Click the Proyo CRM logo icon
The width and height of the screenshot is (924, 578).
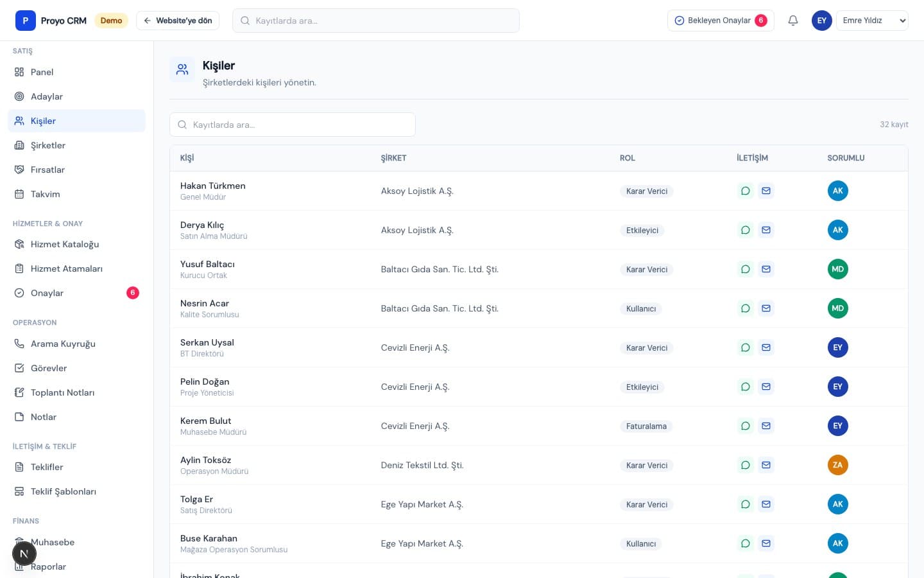[26, 21]
